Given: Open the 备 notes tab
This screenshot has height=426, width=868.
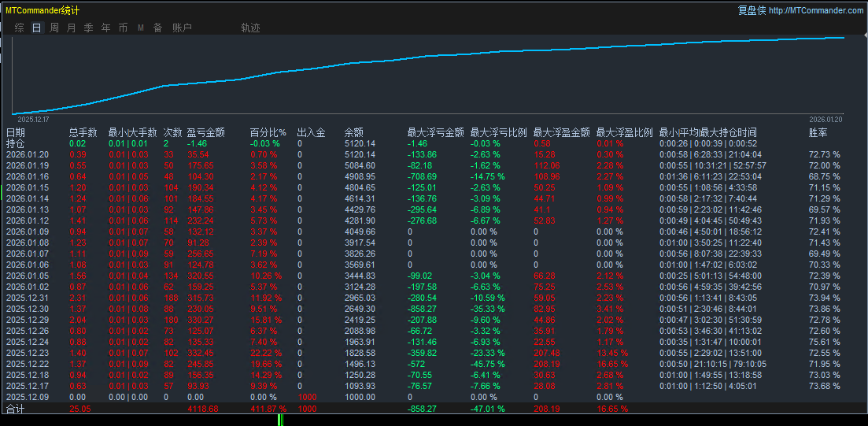Looking at the screenshot, I should (x=157, y=28).
